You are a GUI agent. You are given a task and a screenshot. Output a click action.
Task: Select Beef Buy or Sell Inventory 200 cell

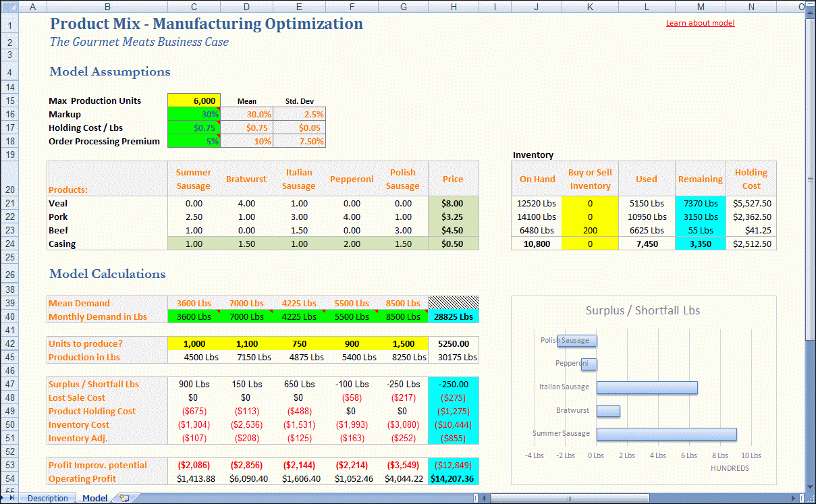click(x=589, y=230)
